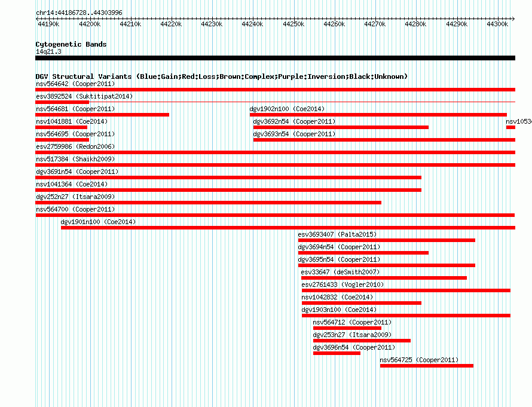Select the nsv564642 red loss bar

[x=275, y=90]
